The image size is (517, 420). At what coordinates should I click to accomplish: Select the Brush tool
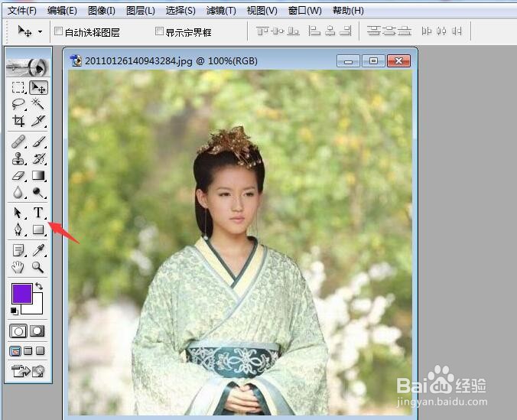(x=38, y=142)
